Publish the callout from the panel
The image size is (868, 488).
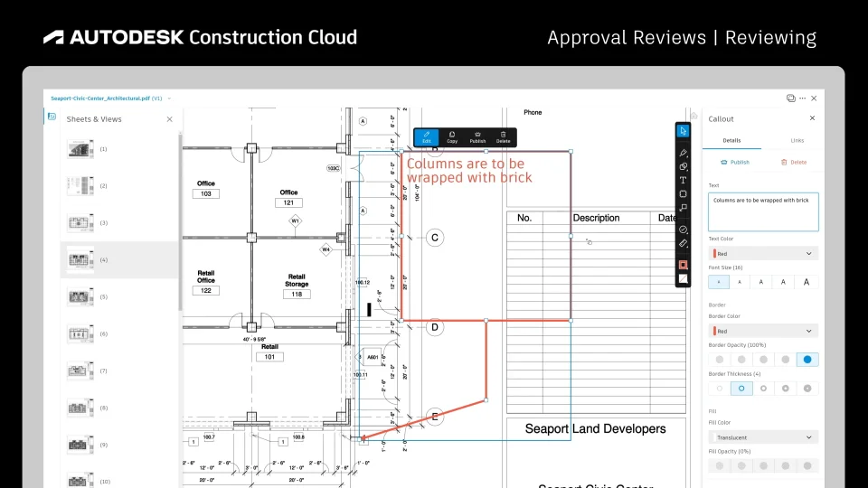coord(735,162)
